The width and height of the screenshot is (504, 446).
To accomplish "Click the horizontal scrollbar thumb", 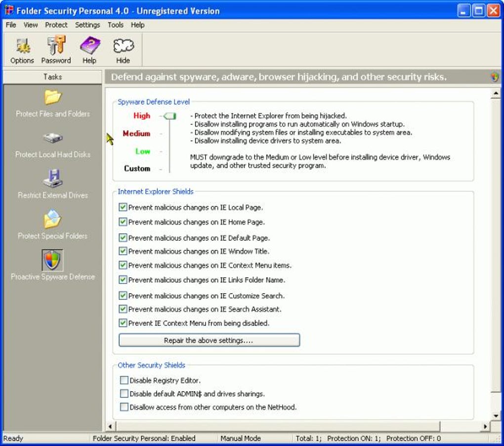I will tap(277, 426).
